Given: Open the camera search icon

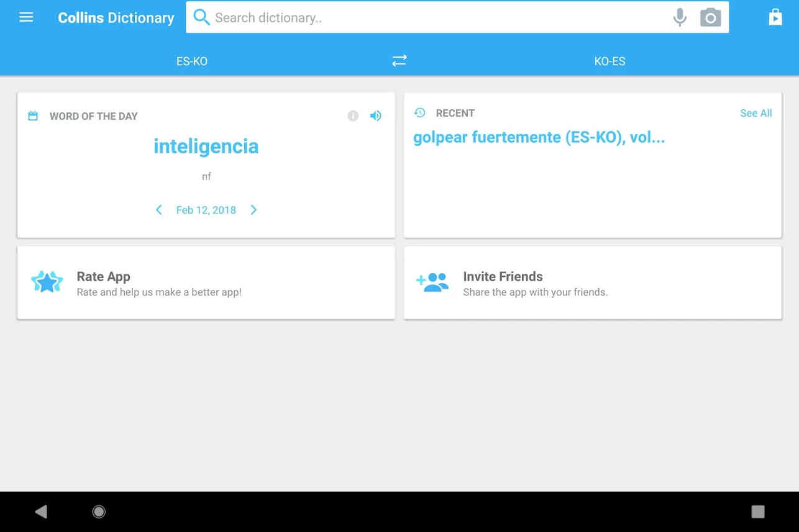Looking at the screenshot, I should [710, 17].
